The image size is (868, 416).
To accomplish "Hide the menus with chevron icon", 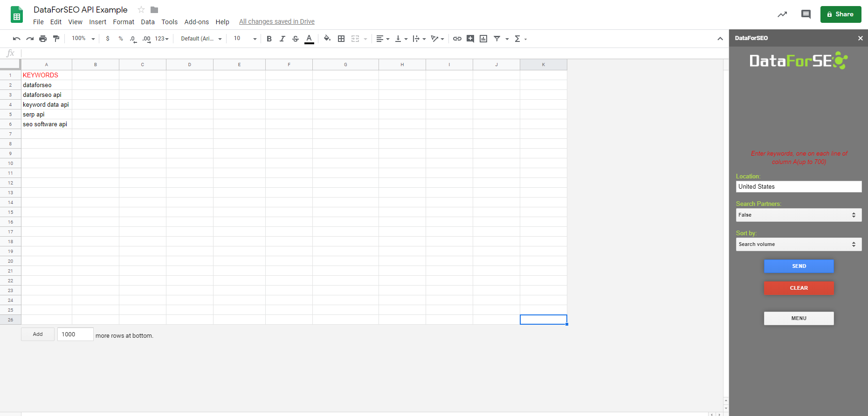I will (720, 39).
